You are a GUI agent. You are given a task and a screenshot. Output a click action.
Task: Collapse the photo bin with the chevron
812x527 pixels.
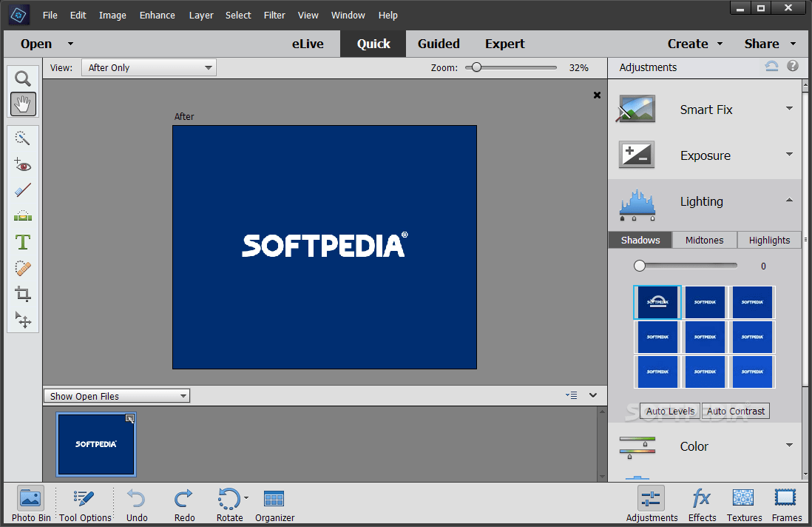[593, 395]
